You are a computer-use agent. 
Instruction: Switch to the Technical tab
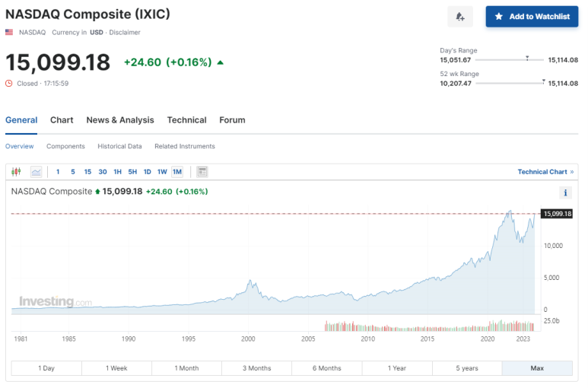(x=187, y=120)
